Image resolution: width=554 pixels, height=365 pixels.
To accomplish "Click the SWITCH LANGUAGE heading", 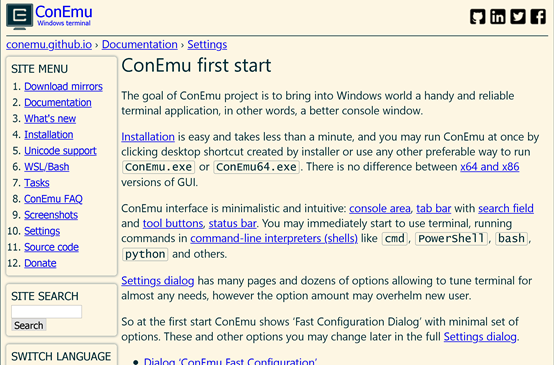I will pyautogui.click(x=61, y=356).
